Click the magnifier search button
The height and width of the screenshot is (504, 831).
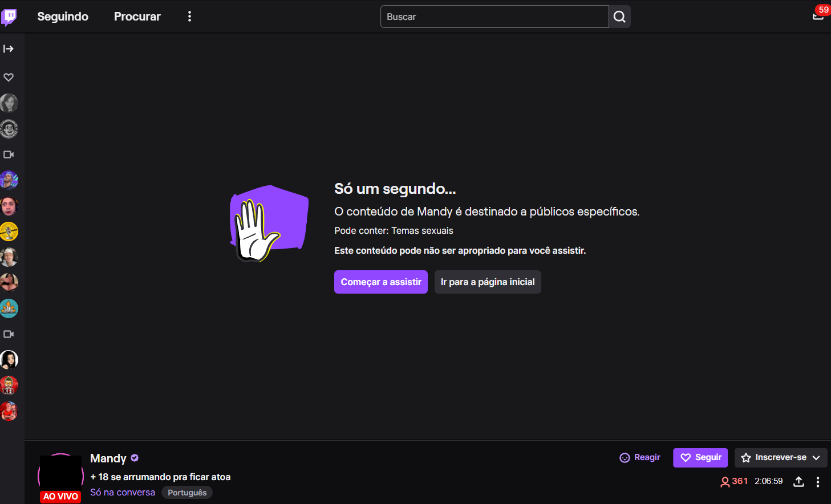click(x=619, y=17)
